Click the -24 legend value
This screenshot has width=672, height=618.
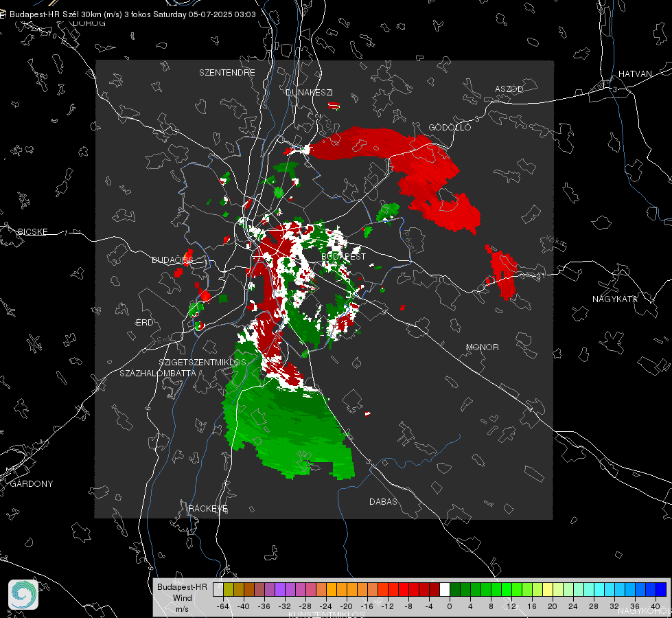point(326,606)
